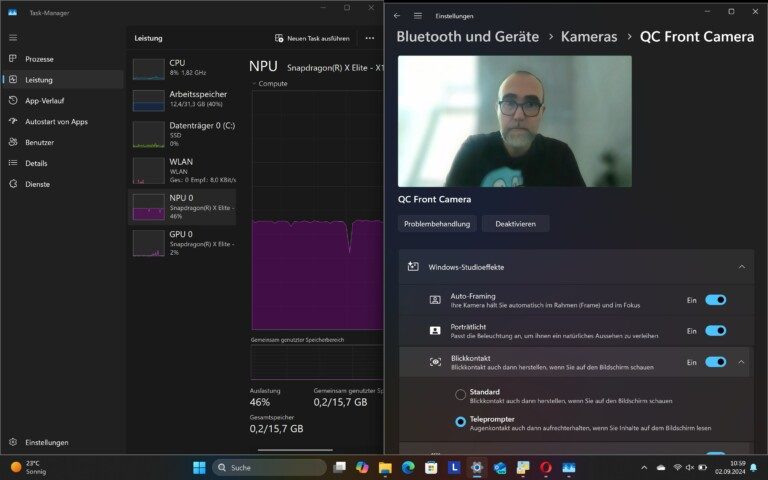
Task: Show hidden system tray icons chevron
Action: pos(644,468)
